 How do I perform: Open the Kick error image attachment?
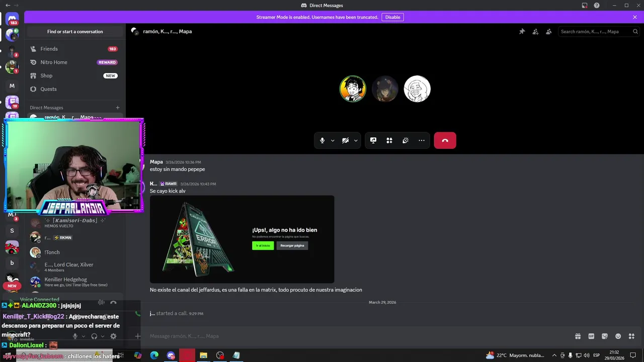click(242, 239)
